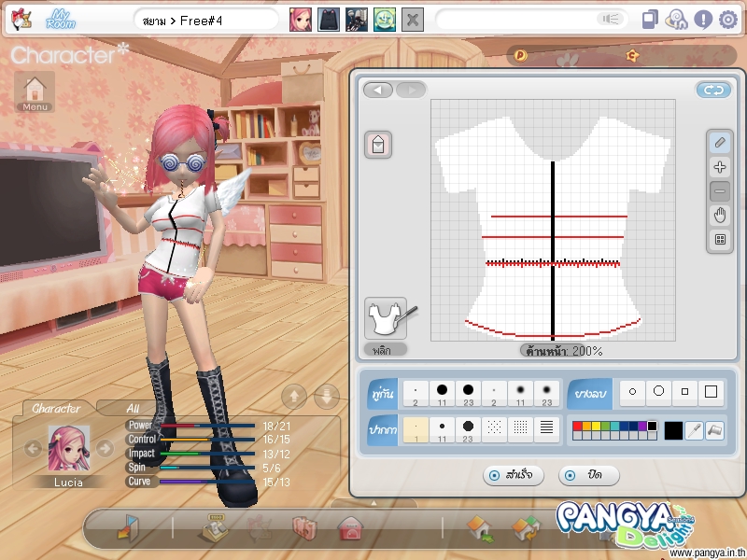This screenshot has width=747, height=560.
Task: Click the snail mascot icon
Action: click(x=676, y=20)
